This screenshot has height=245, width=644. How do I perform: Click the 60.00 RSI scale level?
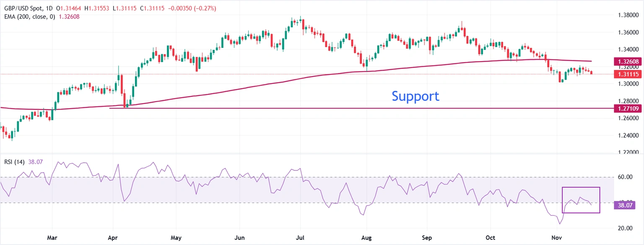click(625, 177)
